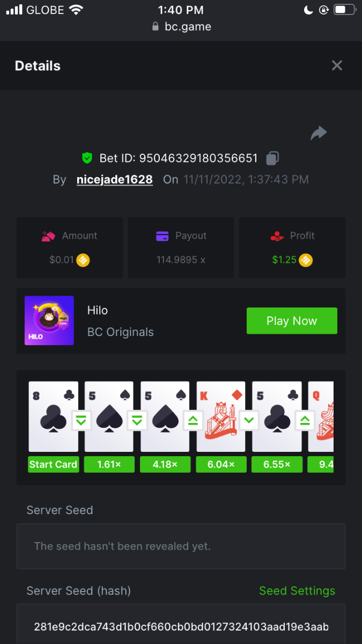Click the bc.game address bar
Screen dimensions: 362x644
[x=181, y=26]
